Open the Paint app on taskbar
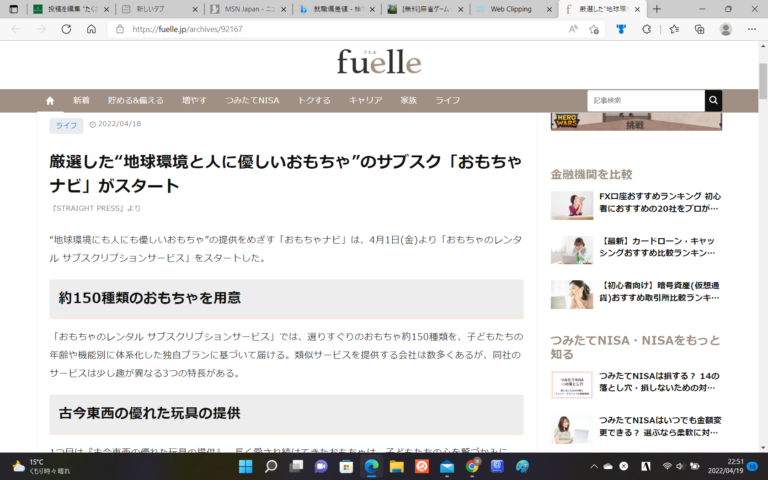The width and height of the screenshot is (768, 480). pos(522,466)
